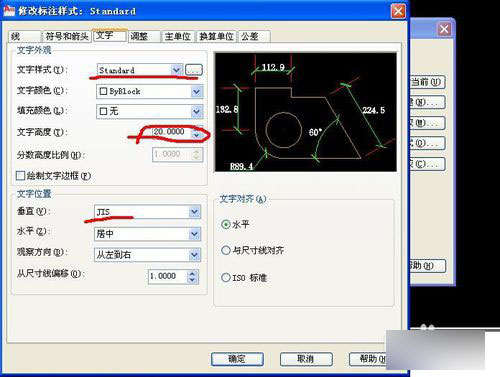
Task: Select the 水平 text alignment radio
Action: [x=226, y=224]
